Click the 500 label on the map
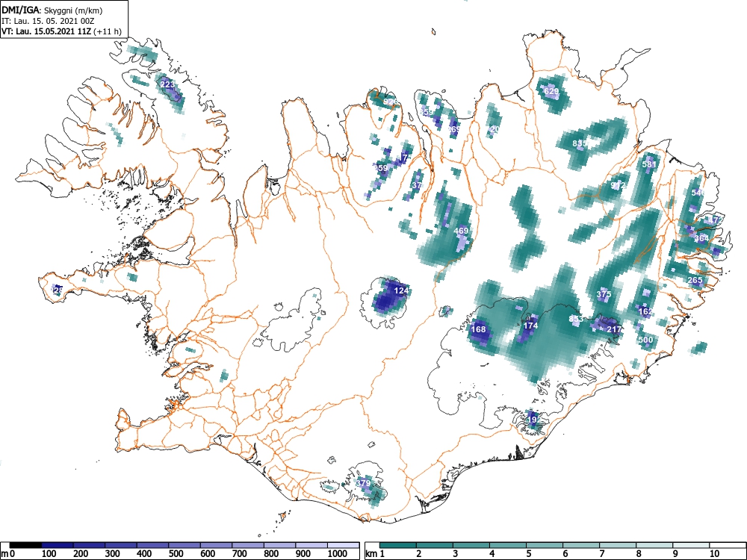This screenshot has height=560, width=747. 645,340
